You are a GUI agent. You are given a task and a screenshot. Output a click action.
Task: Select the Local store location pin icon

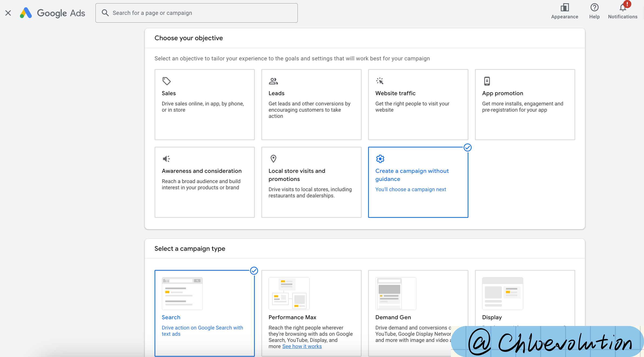[x=273, y=159]
